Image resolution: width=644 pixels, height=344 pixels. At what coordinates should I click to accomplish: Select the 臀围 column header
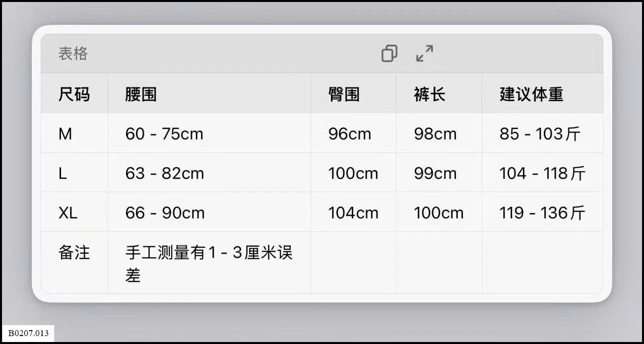(x=344, y=94)
